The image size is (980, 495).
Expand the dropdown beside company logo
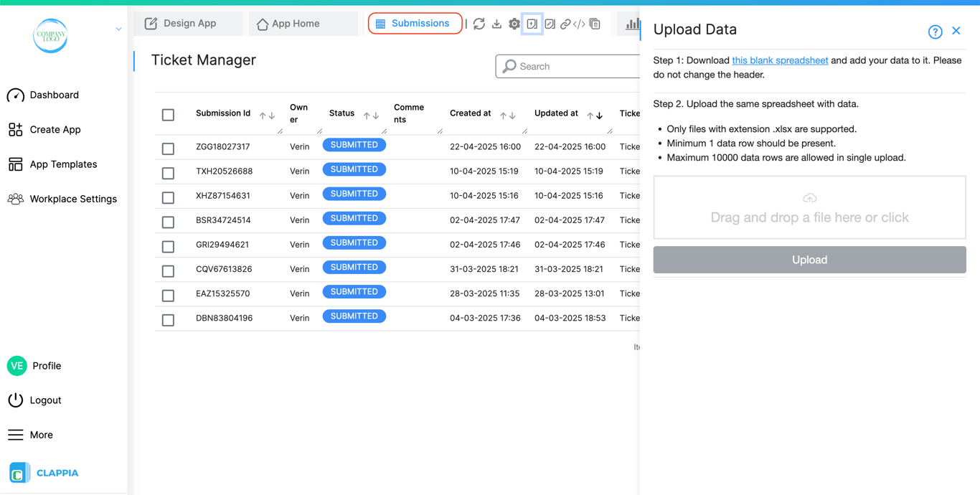pyautogui.click(x=118, y=29)
